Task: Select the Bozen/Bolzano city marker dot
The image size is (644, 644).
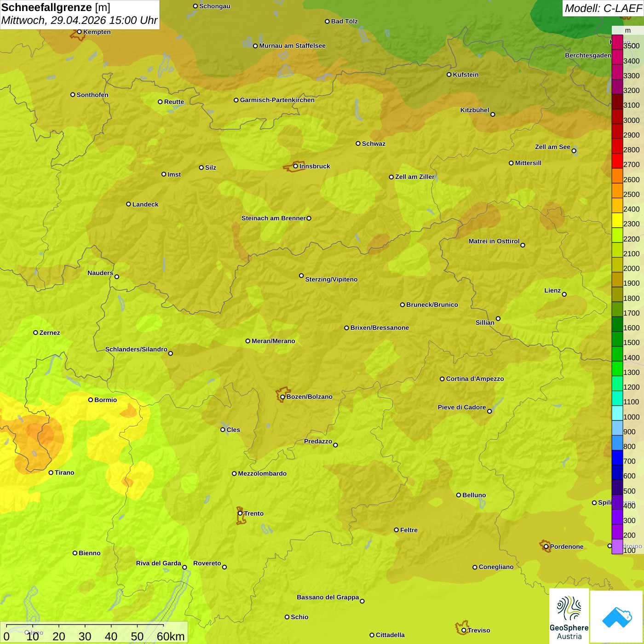Action: coord(283,397)
